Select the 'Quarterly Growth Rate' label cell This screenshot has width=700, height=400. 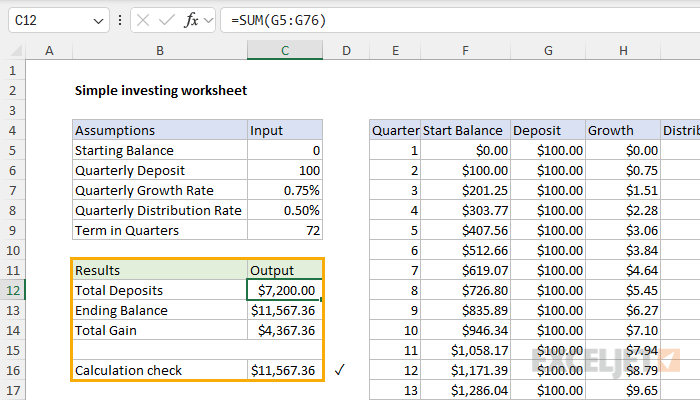coord(160,191)
